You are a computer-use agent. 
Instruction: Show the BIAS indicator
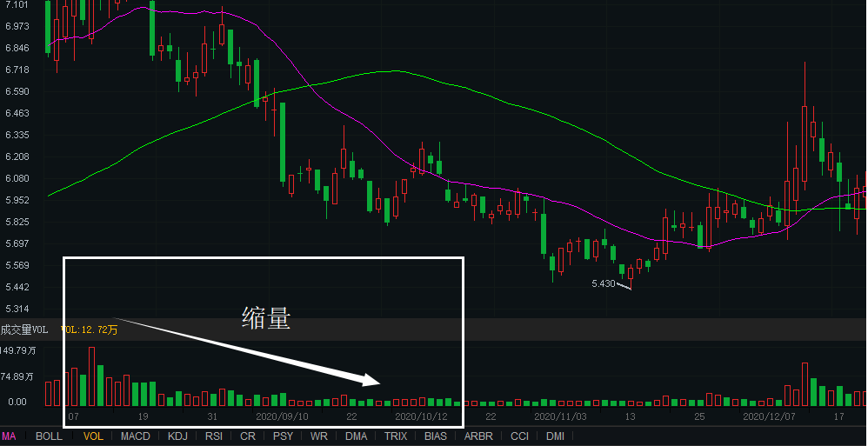pyautogui.click(x=436, y=436)
